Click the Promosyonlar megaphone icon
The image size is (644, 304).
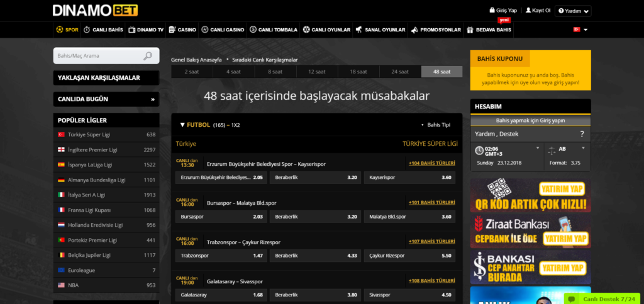pos(414,30)
